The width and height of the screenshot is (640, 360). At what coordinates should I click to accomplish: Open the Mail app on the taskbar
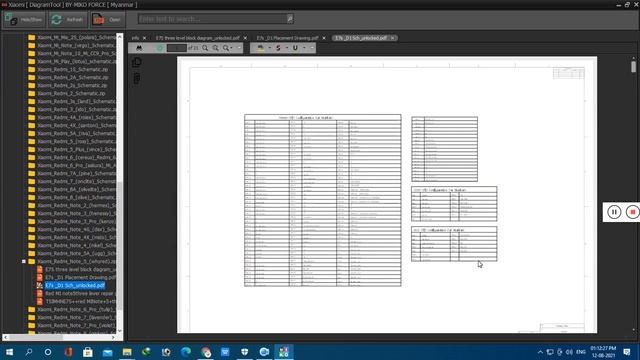(x=107, y=352)
